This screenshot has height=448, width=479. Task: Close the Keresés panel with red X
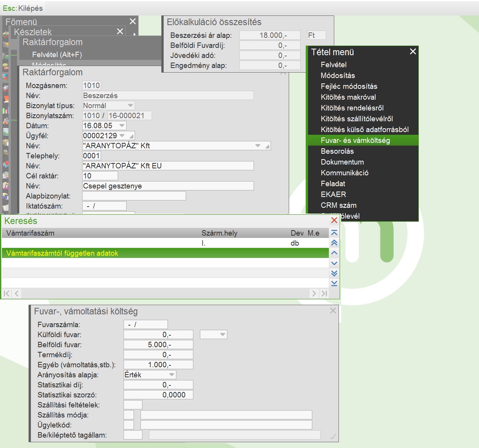point(334,220)
